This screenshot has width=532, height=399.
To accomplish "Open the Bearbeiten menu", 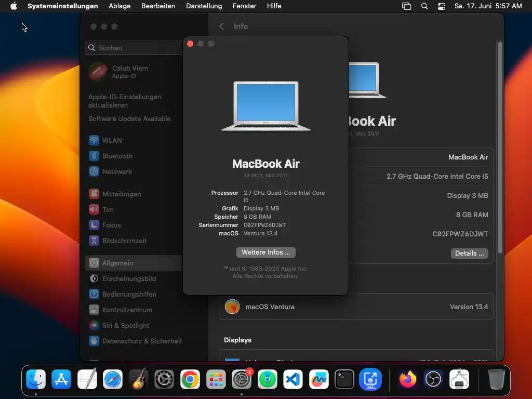I will (158, 6).
